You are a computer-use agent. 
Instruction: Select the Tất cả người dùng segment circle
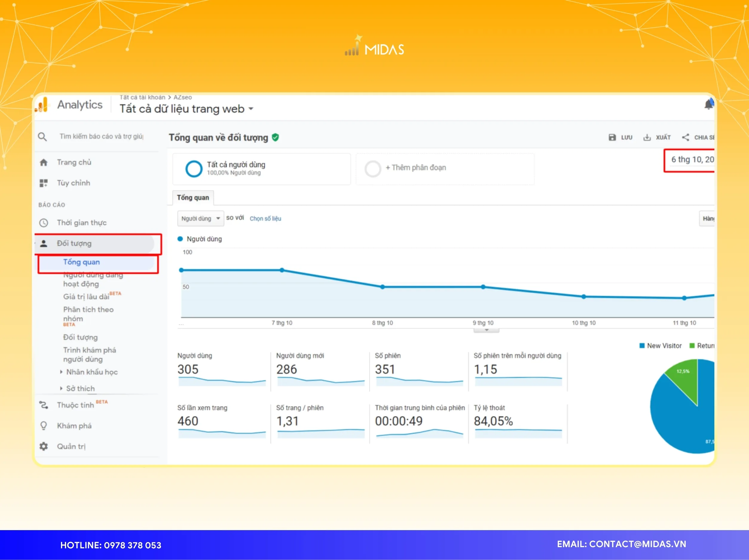pos(194,168)
